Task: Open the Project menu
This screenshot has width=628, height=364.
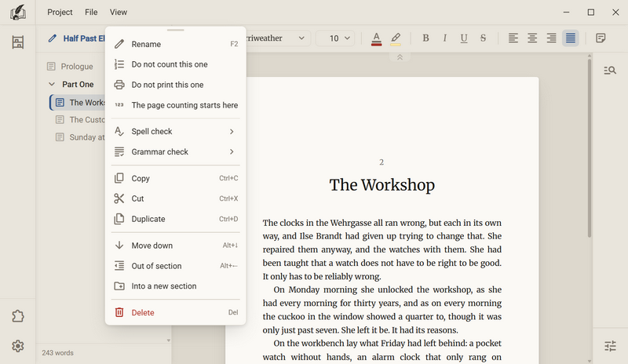Action: (x=60, y=12)
